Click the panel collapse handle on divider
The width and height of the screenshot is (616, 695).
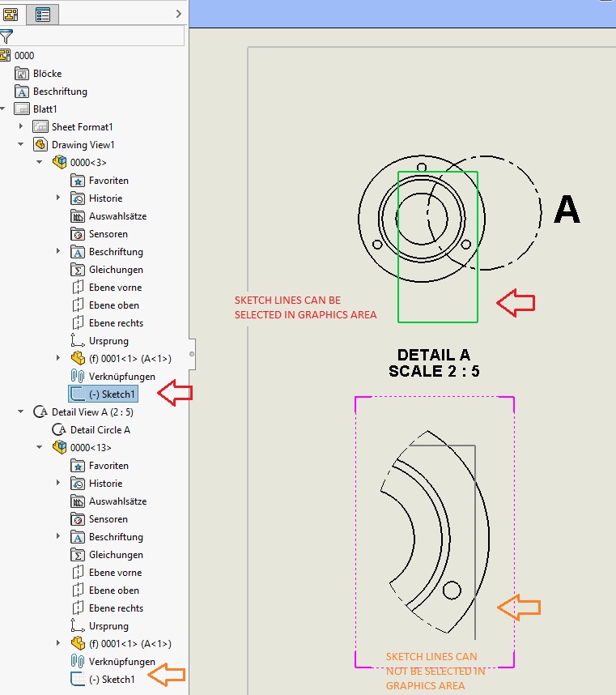pyautogui.click(x=192, y=354)
